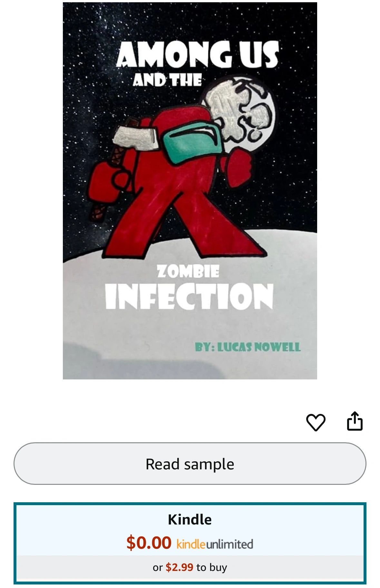Image resolution: width=380 pixels, height=588 pixels.
Task: Tap the INFECTION word on the cover
Action: tap(189, 296)
